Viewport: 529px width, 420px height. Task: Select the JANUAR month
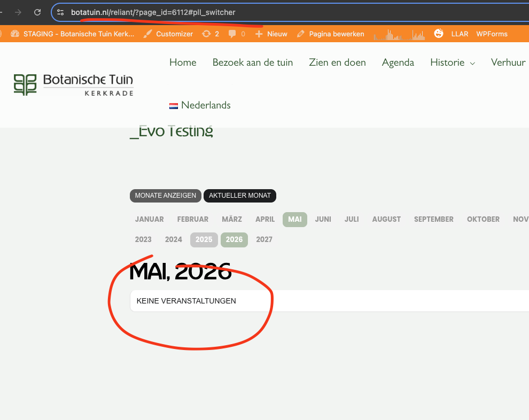(150, 219)
